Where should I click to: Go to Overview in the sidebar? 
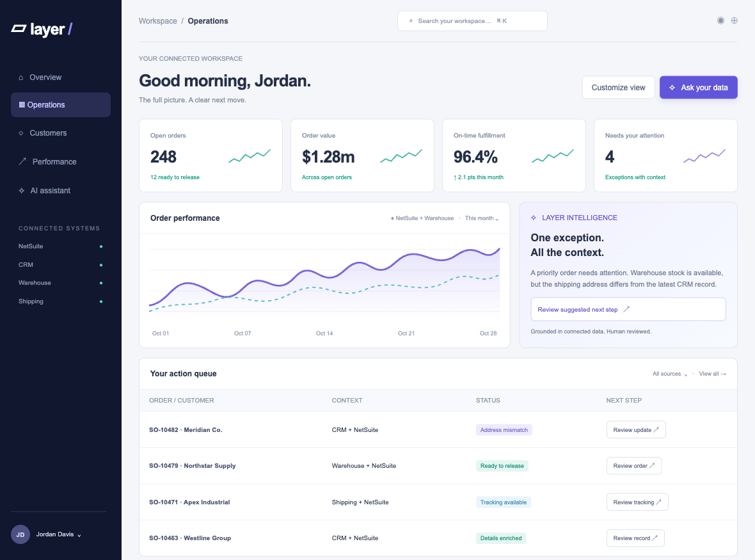[x=61, y=77]
